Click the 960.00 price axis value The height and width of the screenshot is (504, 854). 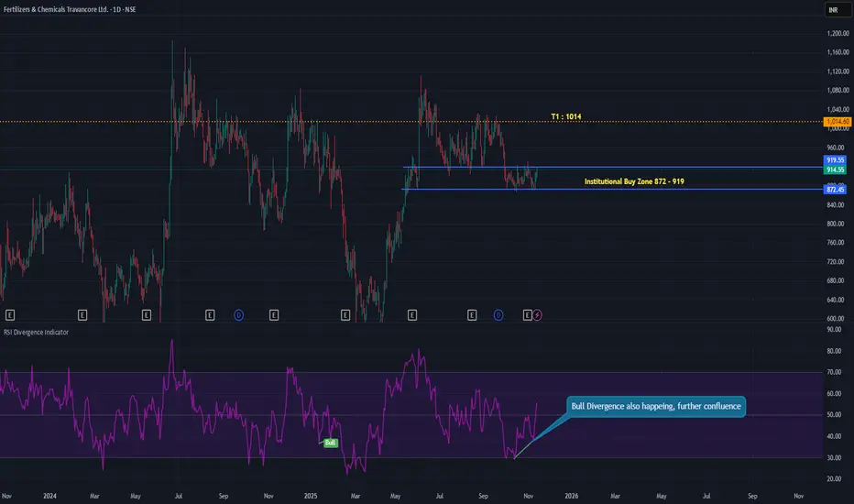click(x=838, y=148)
